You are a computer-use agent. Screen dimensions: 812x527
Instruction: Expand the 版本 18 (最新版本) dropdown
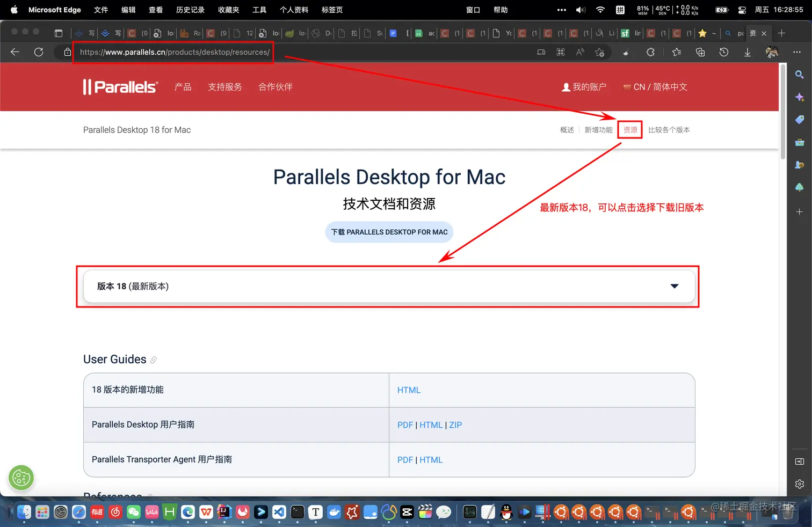click(x=389, y=287)
